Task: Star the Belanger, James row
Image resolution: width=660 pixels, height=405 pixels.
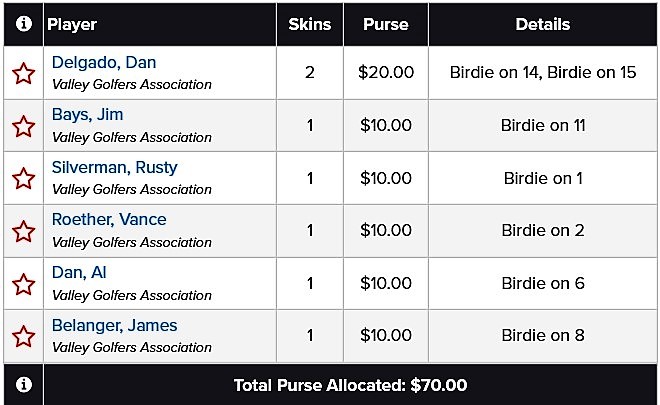Action: 24,336
